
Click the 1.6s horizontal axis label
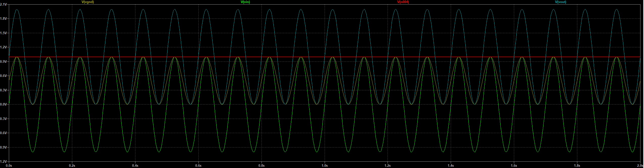[x=514, y=166]
